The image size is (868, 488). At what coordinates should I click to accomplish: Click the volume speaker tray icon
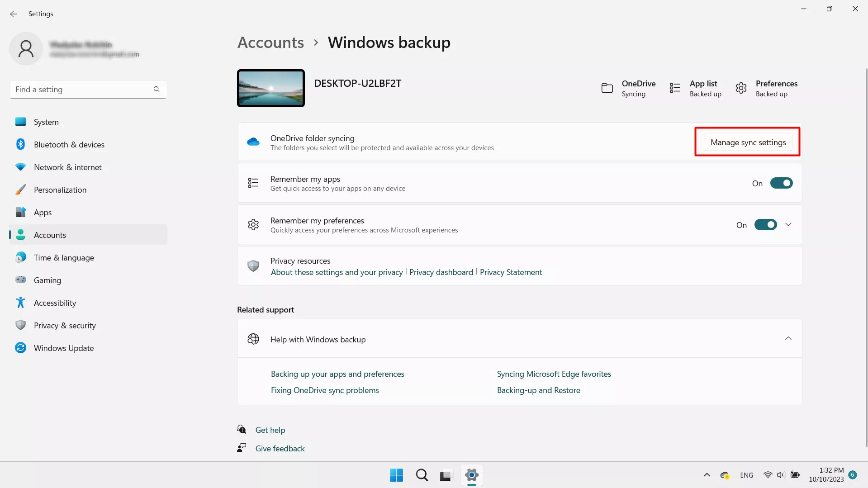click(x=780, y=475)
